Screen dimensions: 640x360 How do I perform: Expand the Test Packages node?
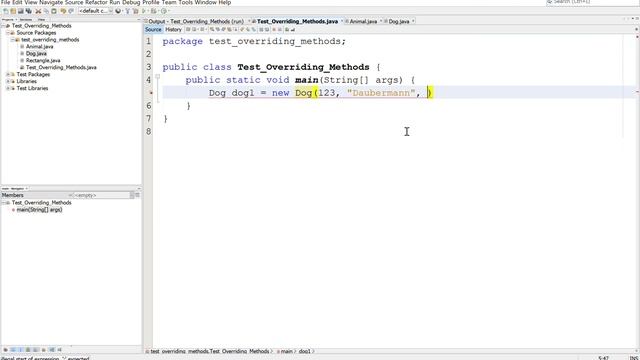click(8, 74)
